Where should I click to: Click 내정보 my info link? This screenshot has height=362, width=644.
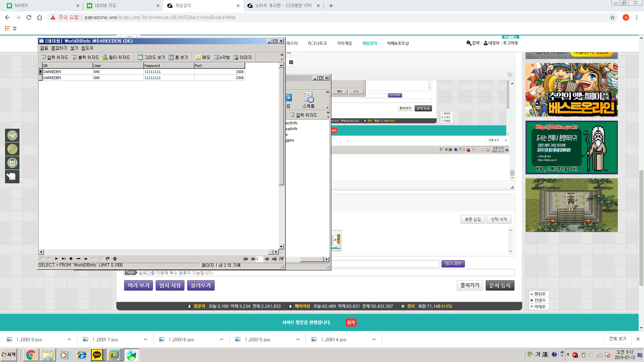point(491,43)
